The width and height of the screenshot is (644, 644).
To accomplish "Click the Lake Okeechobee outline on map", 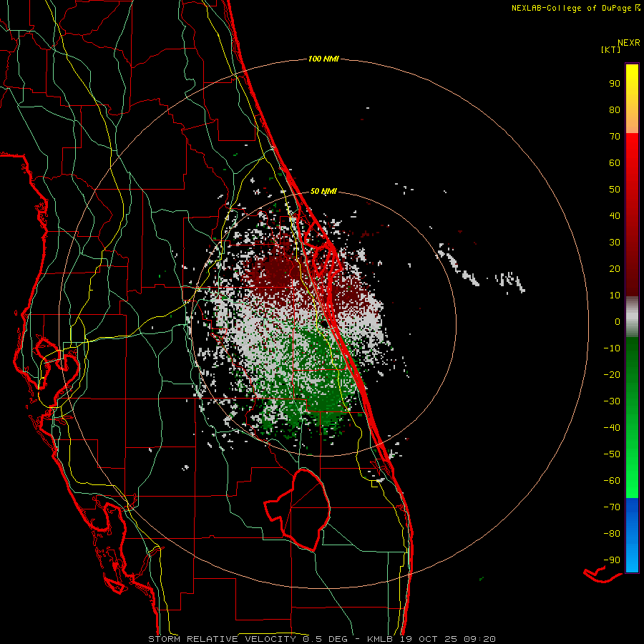I will [298, 509].
